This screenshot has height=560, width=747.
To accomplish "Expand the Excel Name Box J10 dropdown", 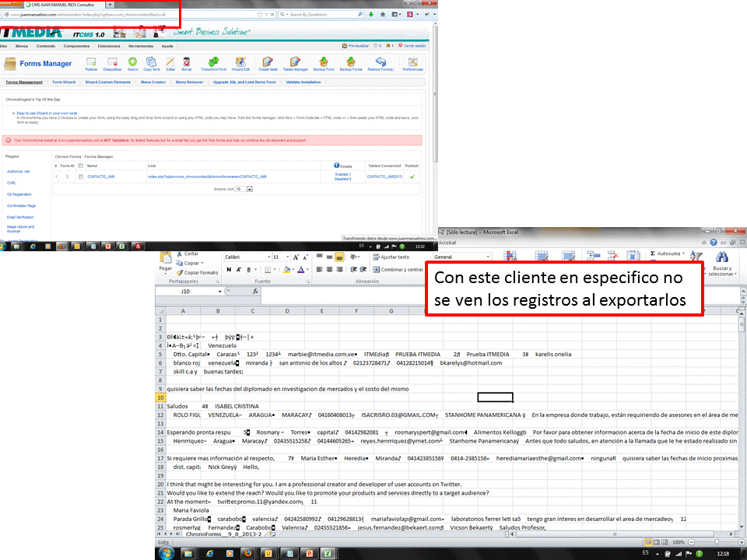I will click(x=219, y=292).
